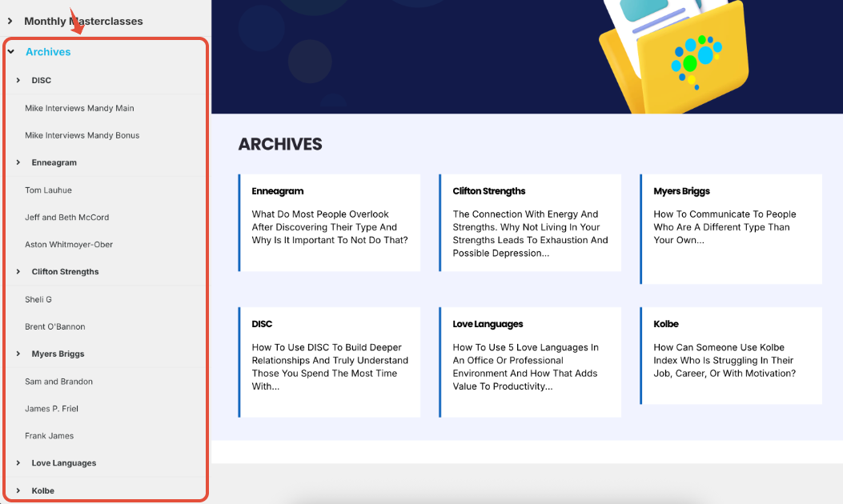Screen dimensions: 843x504
Task: Click Myers Briggs communicate to people description
Action: click(x=725, y=226)
